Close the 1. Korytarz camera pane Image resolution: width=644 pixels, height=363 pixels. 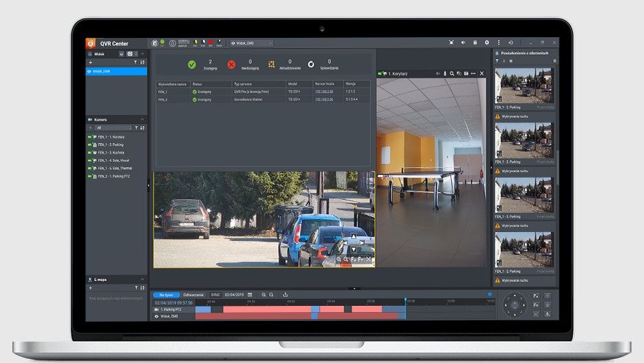click(x=482, y=74)
